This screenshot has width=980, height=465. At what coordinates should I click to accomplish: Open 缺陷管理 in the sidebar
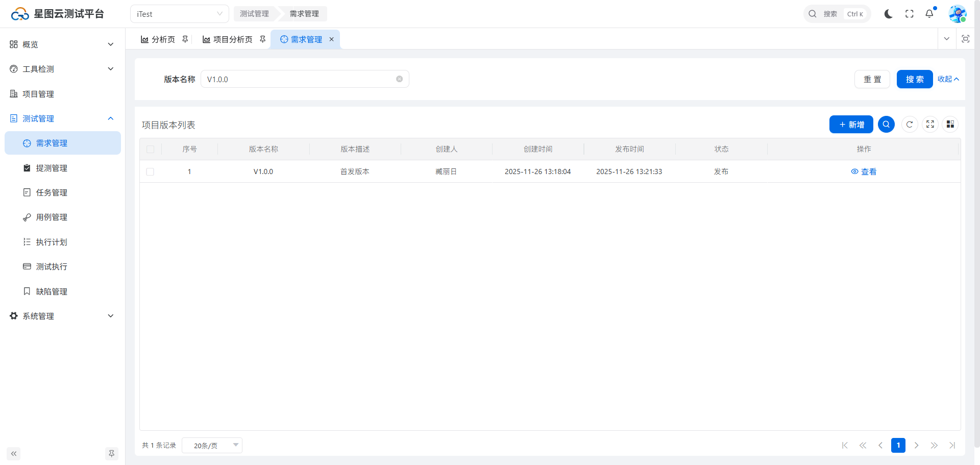pyautogui.click(x=52, y=291)
